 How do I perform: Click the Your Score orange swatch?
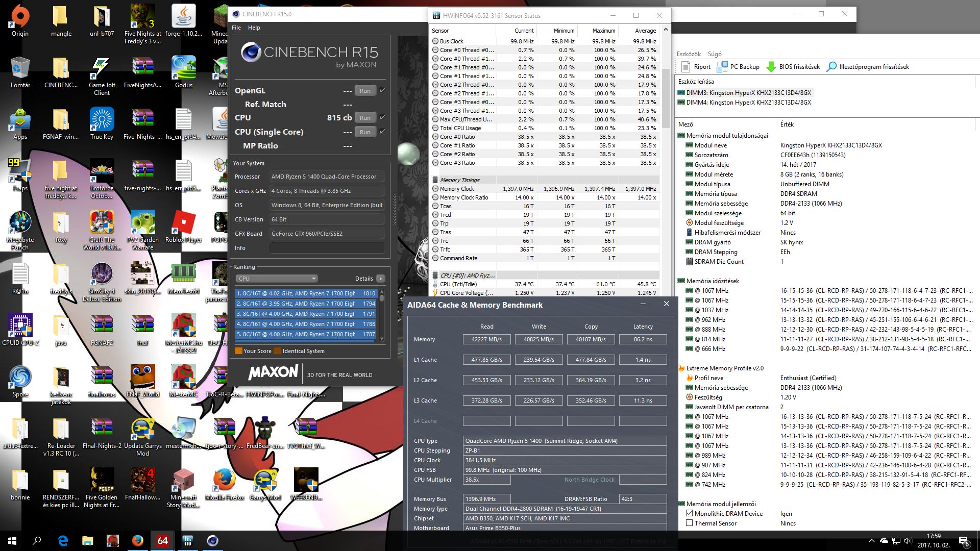238,351
